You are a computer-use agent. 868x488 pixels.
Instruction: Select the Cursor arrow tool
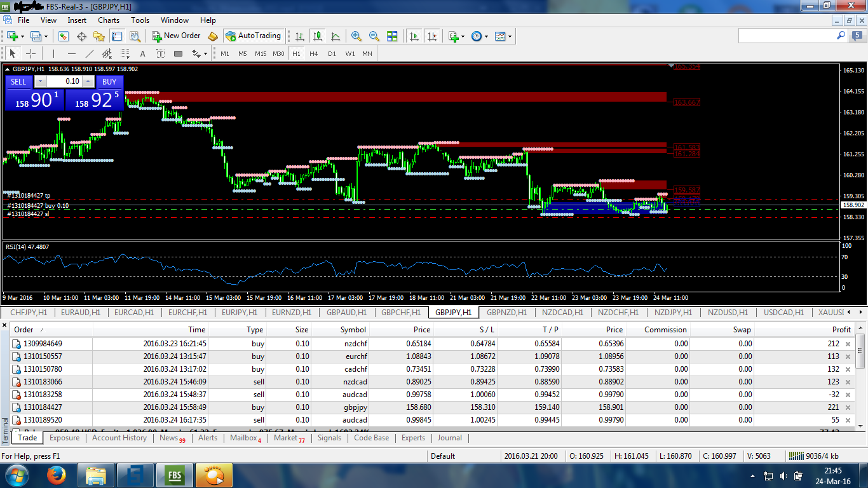[13, 53]
